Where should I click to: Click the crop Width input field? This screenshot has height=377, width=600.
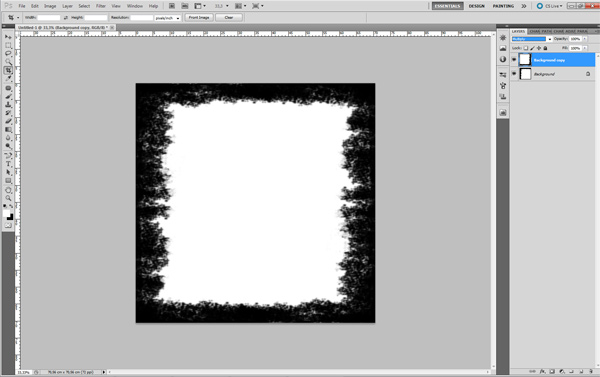pos(49,18)
